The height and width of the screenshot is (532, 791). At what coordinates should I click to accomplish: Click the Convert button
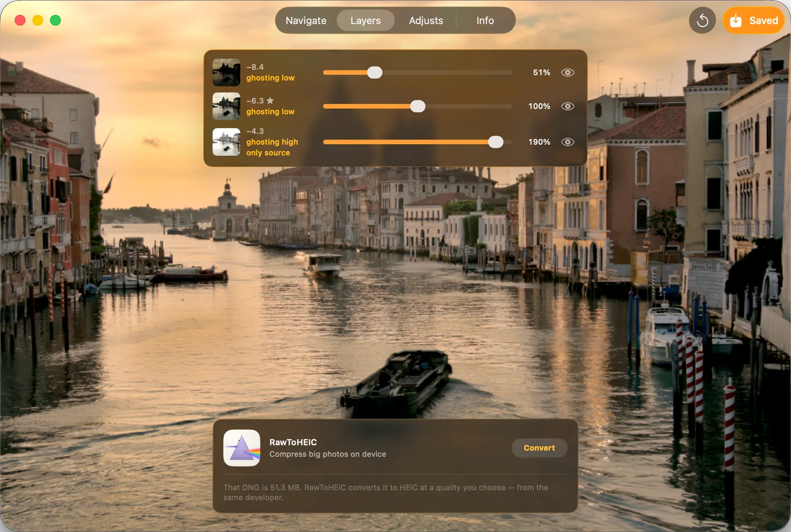click(x=539, y=448)
